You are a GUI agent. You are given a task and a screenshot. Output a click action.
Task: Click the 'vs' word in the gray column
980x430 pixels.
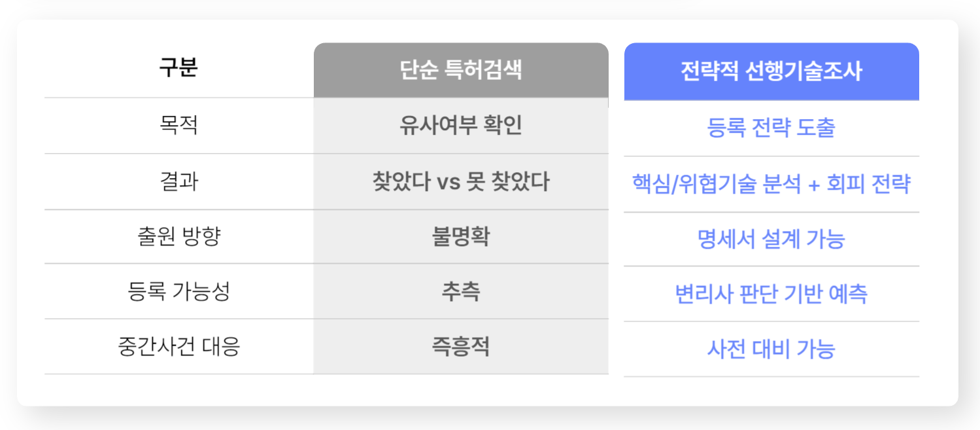[x=449, y=182]
